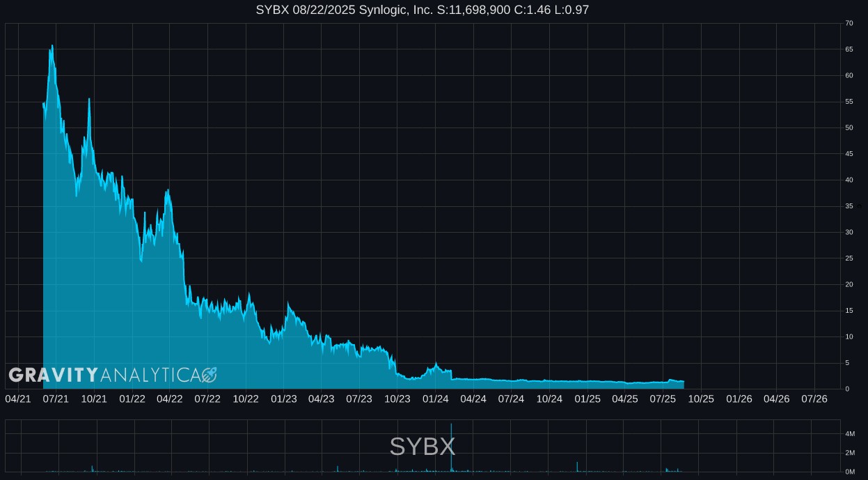
Task: Click the x-axis date label '07/22'
Action: [207, 399]
